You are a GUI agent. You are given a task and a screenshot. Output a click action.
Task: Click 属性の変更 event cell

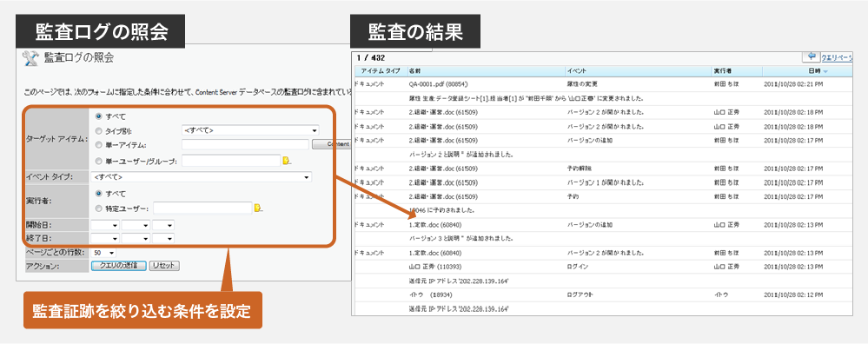click(x=582, y=84)
